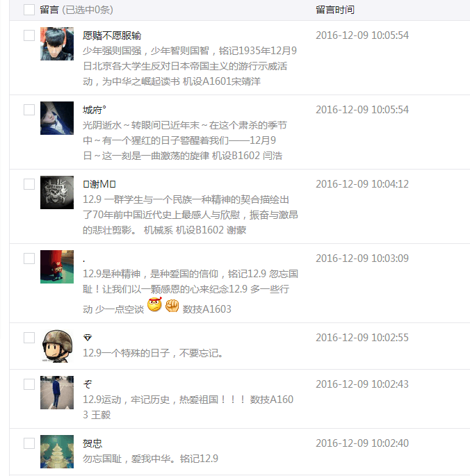The image size is (470, 476).
Task: Open the username 愿赌不愿服输
Action: pos(112,35)
